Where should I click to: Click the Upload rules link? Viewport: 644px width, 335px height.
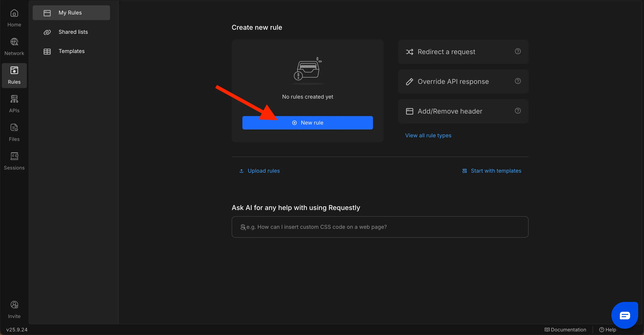tap(263, 171)
